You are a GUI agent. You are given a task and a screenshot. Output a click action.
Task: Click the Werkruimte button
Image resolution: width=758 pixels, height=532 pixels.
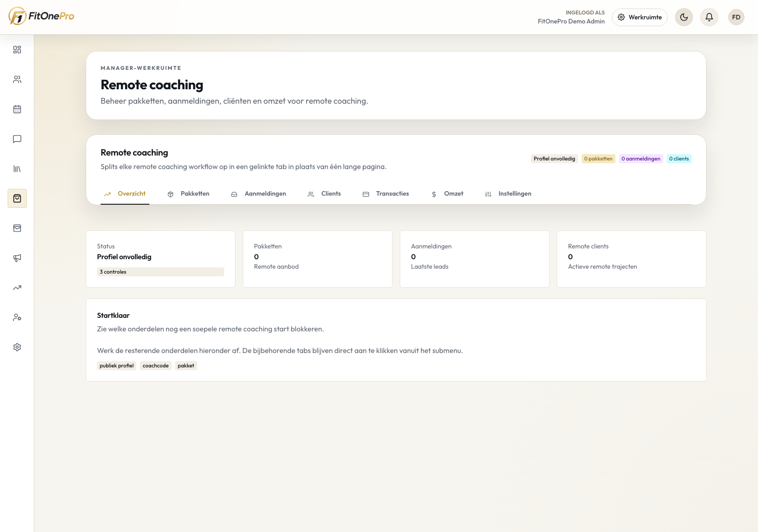[x=640, y=17]
